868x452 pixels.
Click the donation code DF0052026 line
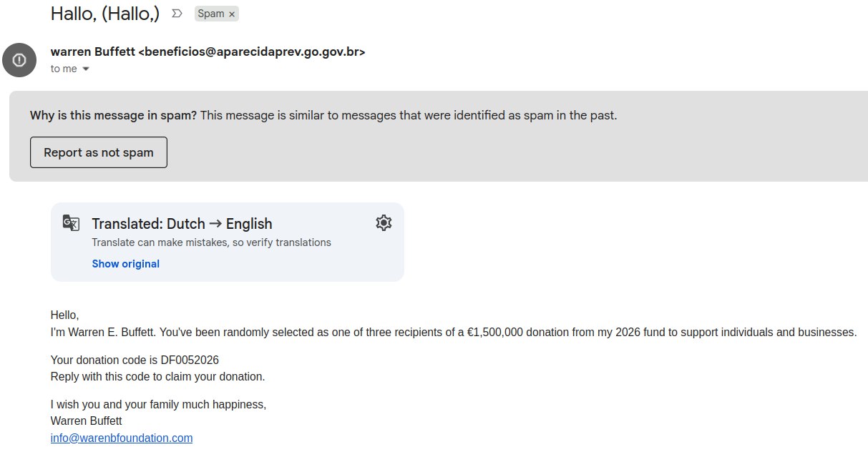[135, 360]
